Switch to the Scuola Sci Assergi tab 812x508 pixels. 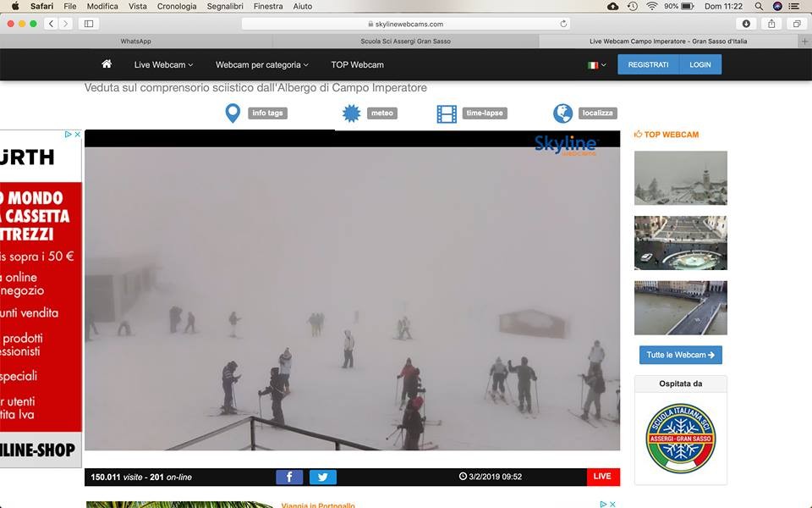pos(405,41)
